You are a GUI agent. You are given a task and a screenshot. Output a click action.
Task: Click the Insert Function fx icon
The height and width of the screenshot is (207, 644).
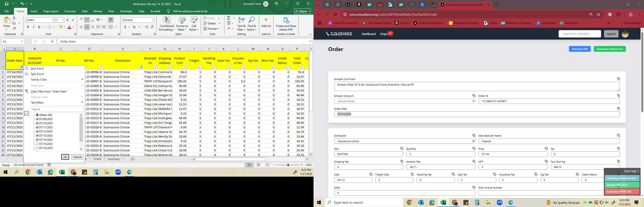click(52, 41)
